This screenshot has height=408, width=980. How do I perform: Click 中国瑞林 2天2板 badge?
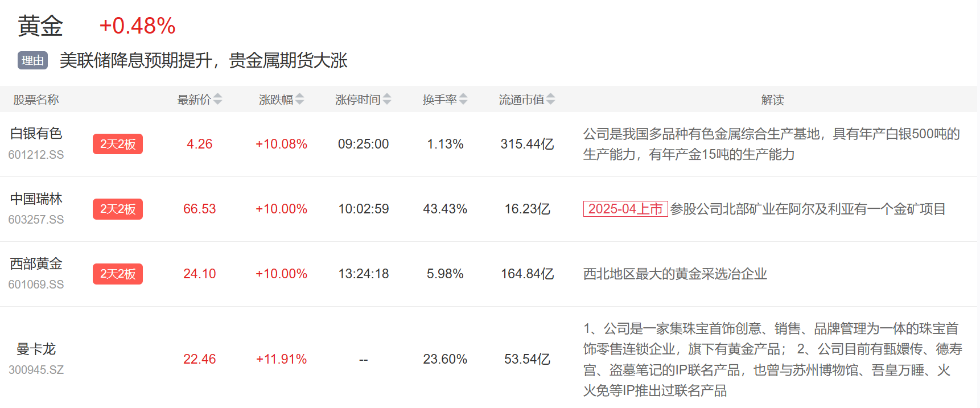click(118, 209)
